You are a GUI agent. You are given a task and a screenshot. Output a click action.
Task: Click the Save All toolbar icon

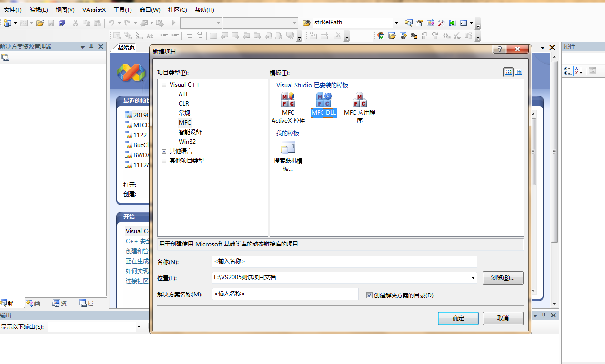pos(62,23)
